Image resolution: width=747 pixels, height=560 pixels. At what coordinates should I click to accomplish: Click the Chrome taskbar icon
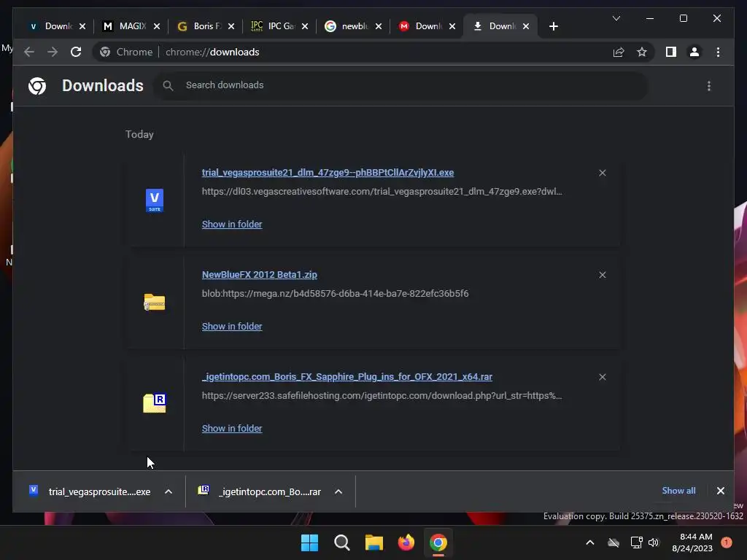(x=438, y=542)
